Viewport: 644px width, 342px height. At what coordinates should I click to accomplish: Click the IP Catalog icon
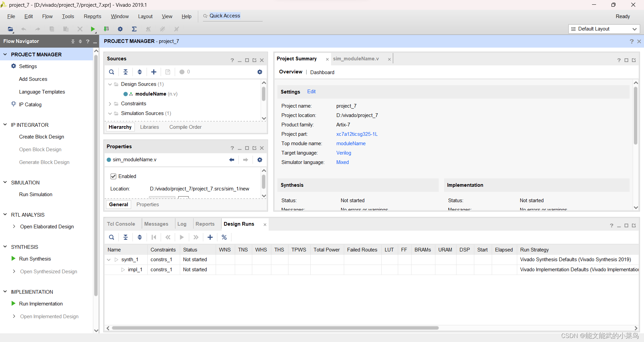[13, 104]
